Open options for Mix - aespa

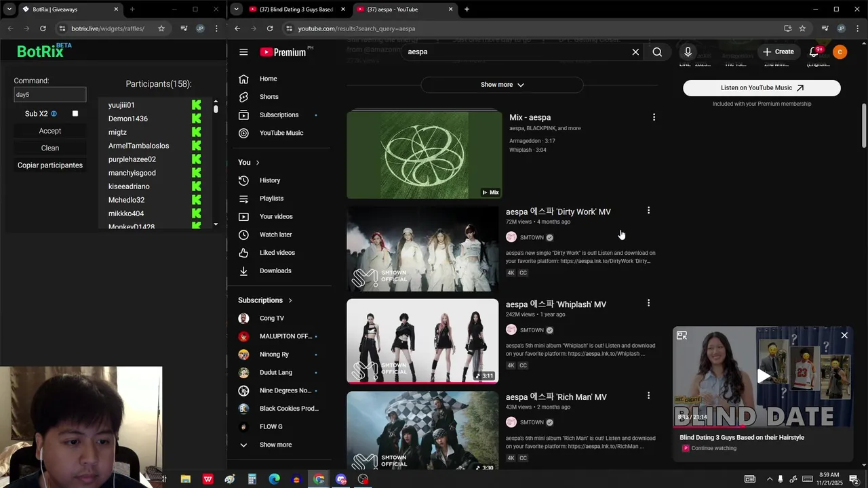coord(654,117)
